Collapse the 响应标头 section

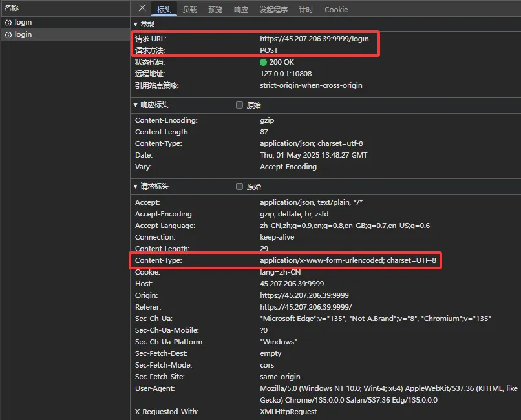point(135,105)
